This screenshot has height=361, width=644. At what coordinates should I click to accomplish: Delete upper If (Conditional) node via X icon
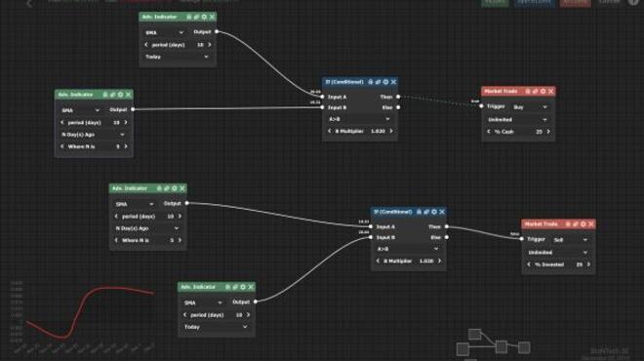click(393, 82)
